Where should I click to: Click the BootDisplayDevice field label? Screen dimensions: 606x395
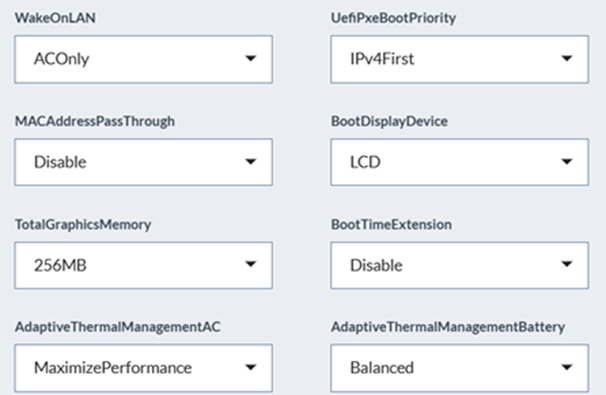click(389, 121)
